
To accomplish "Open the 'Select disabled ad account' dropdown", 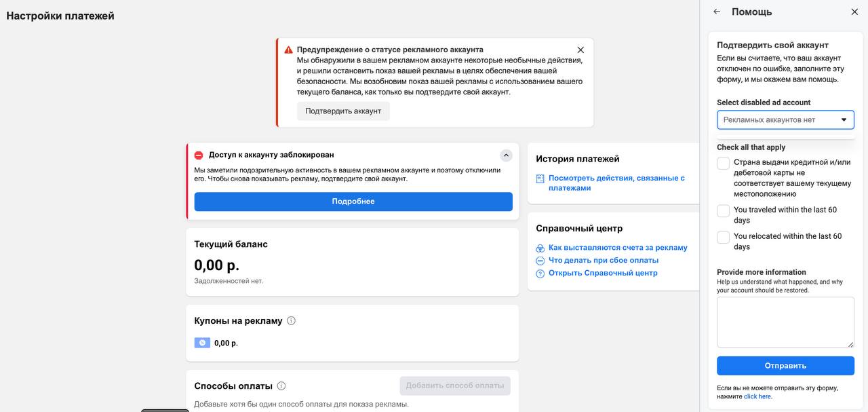I will [x=785, y=119].
